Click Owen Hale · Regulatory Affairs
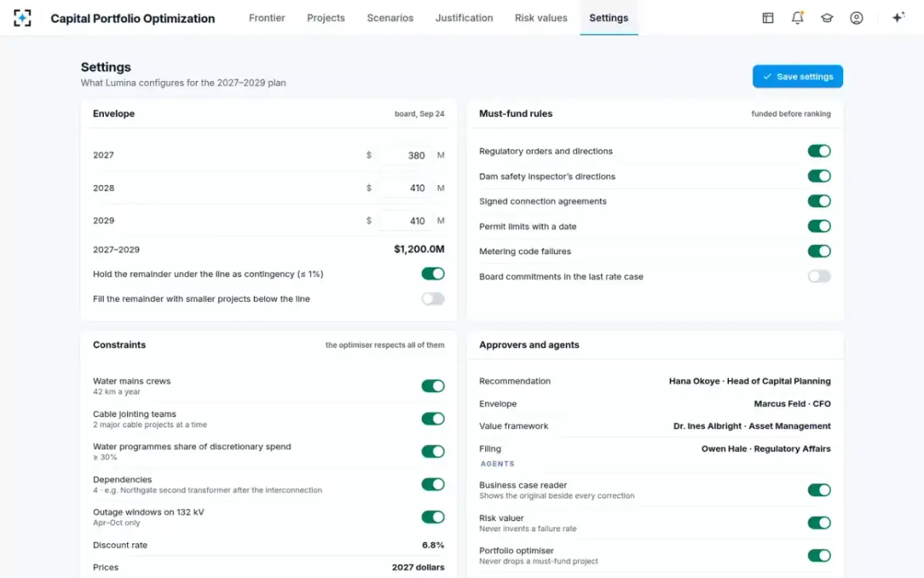Viewport: 924px width, 578px height. [x=766, y=449]
